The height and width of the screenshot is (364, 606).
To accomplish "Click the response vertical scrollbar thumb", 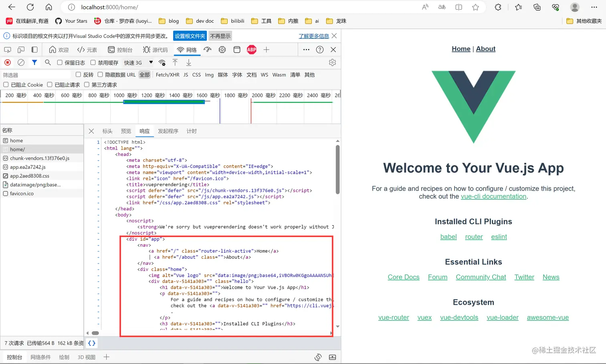I will click(337, 169).
